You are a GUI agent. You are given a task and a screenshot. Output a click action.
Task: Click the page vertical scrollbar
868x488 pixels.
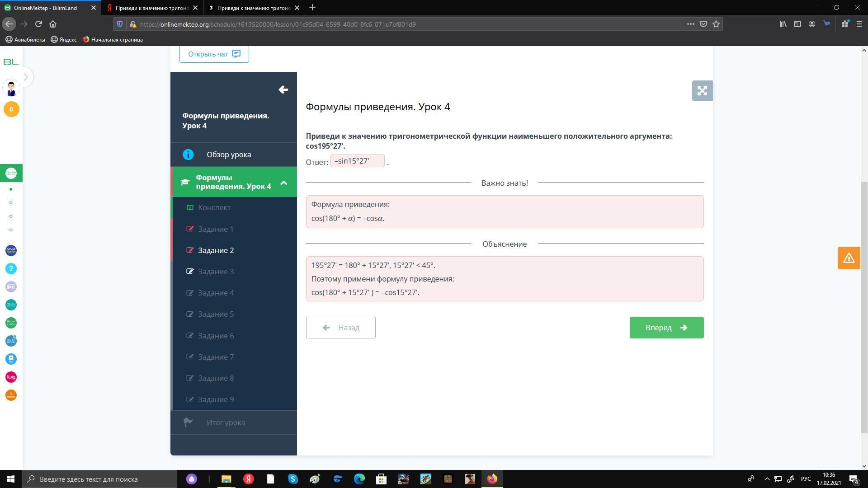(863, 307)
